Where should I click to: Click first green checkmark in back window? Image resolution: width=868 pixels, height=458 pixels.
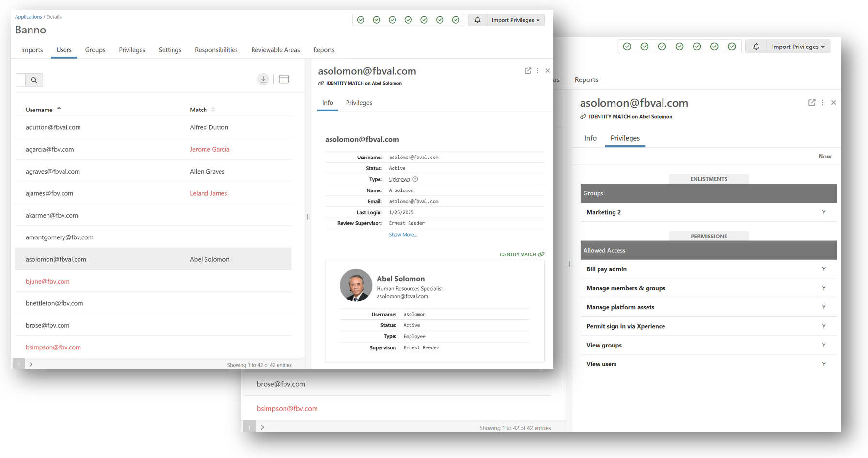point(627,47)
